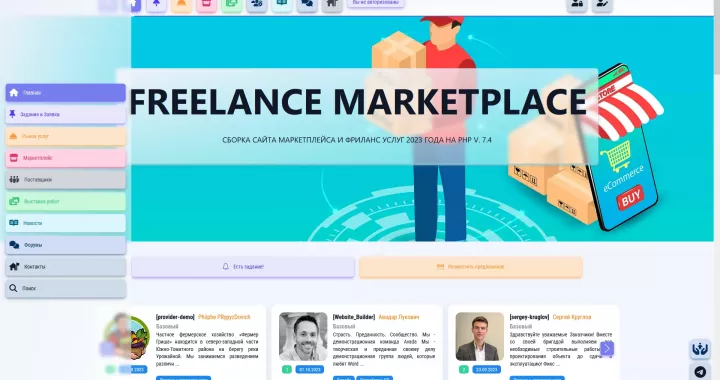Click the chat bubbles forum icon in top toolbar
The image size is (720, 380).
(x=307, y=5)
